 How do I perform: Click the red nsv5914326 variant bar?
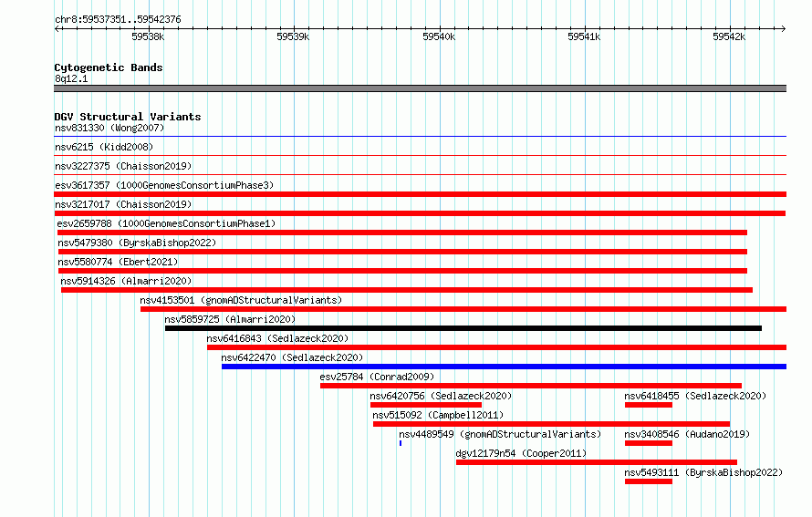(x=407, y=290)
